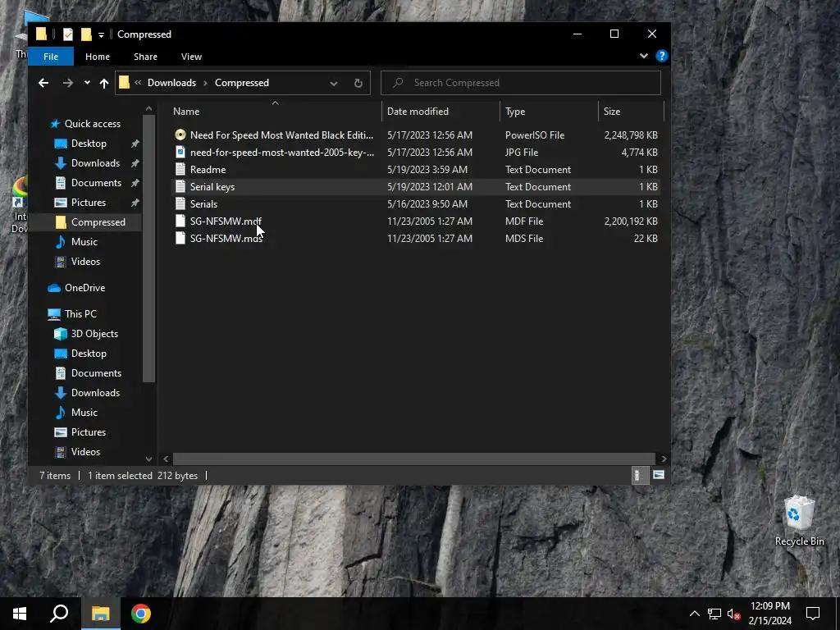
Task: Click the Readme file icon
Action: (180, 169)
